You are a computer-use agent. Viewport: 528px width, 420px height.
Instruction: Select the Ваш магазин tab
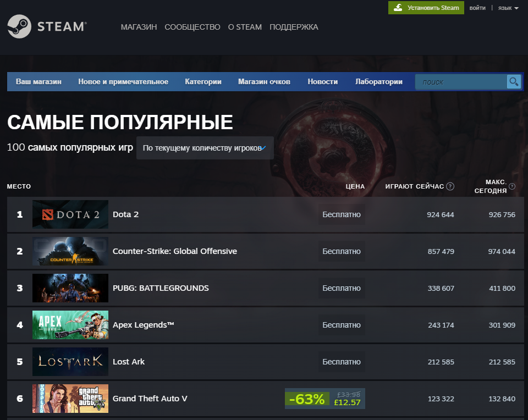click(x=38, y=81)
